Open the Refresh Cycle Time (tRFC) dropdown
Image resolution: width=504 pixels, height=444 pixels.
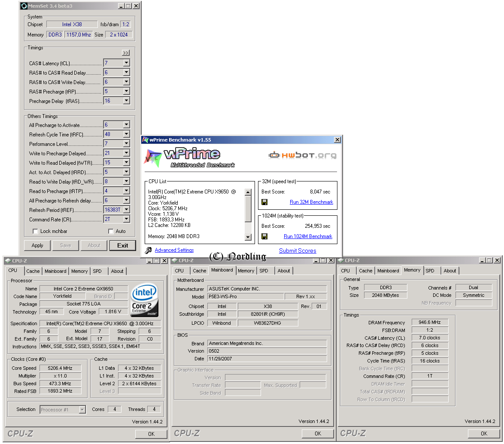[x=126, y=134]
